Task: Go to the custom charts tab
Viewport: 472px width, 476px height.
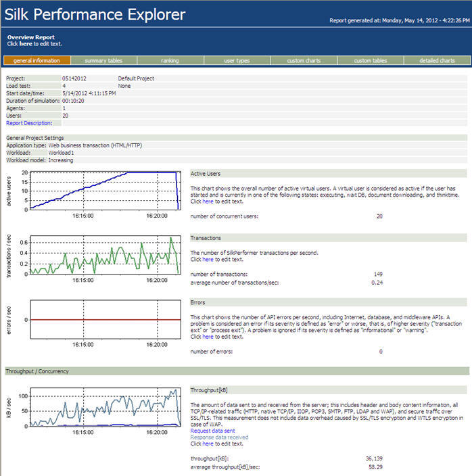Action: pyautogui.click(x=304, y=61)
